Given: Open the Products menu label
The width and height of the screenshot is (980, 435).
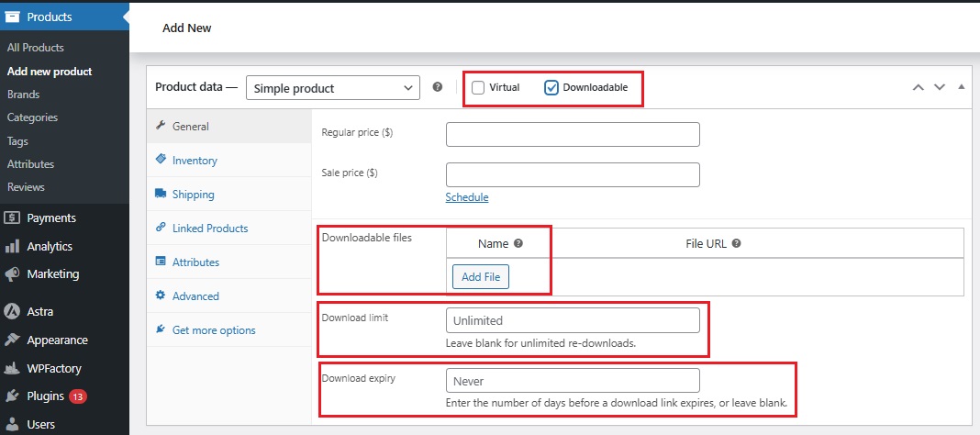Looking at the screenshot, I should tap(50, 17).
